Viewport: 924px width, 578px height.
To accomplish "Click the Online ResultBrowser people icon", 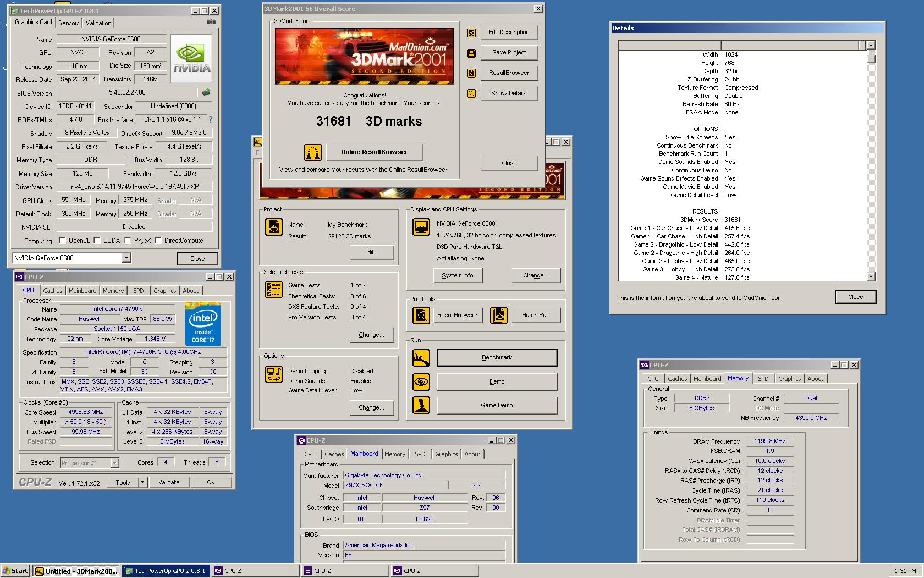I will pyautogui.click(x=312, y=152).
